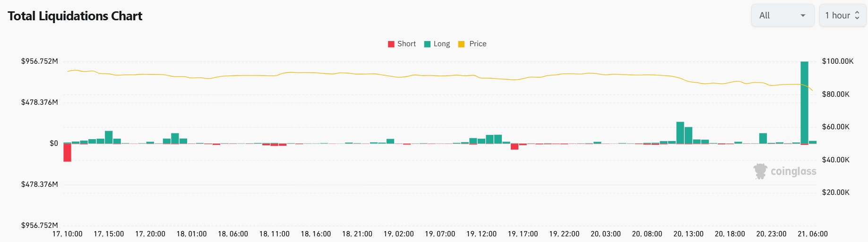Click the up-down chevrons beside 1 hour
This screenshot has height=242, width=868.
(x=857, y=16)
